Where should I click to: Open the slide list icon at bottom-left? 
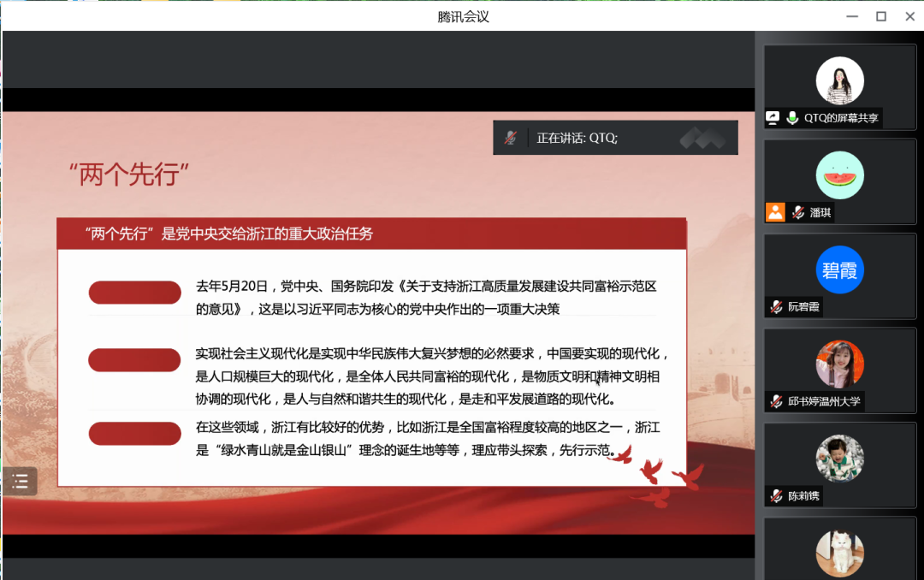(x=21, y=481)
